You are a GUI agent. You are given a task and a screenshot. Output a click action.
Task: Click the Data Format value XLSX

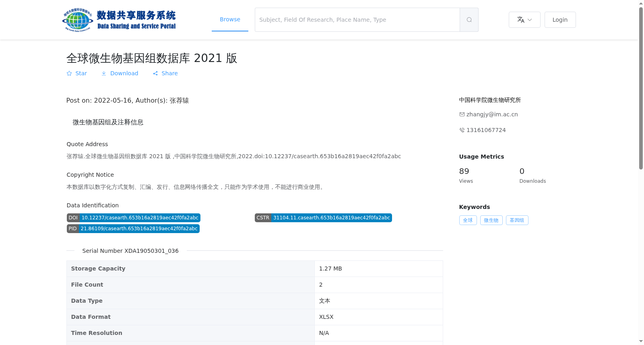[326, 317]
